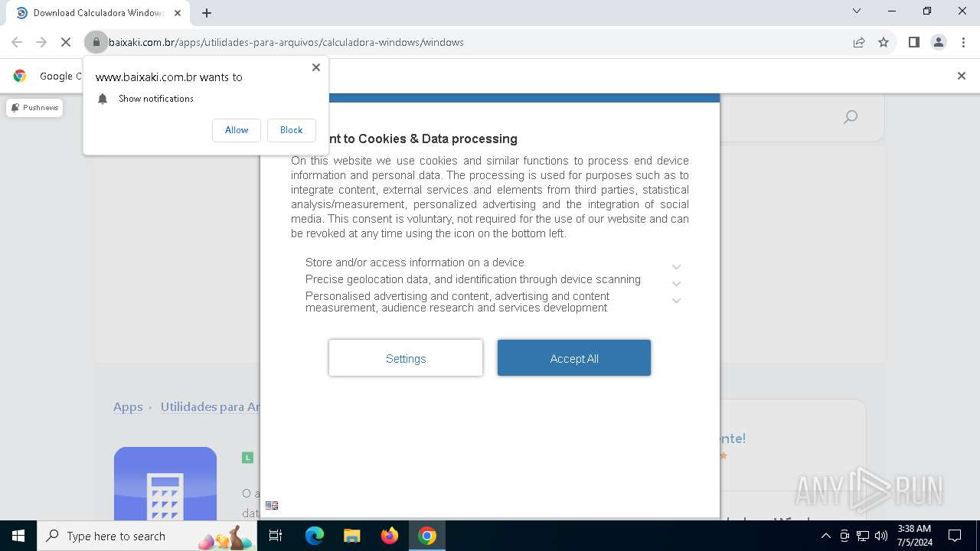This screenshot has width=980, height=551.
Task: Click the Calculadora app thumbnail
Action: (165, 484)
